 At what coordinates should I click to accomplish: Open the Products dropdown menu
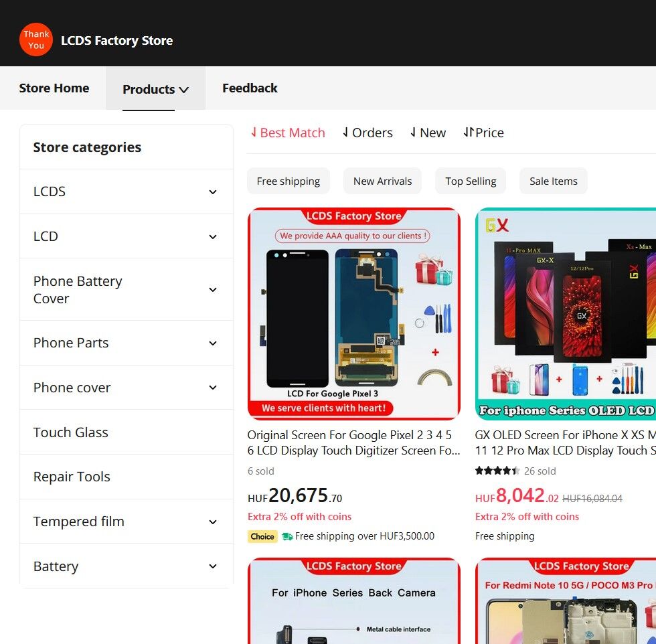pos(155,89)
